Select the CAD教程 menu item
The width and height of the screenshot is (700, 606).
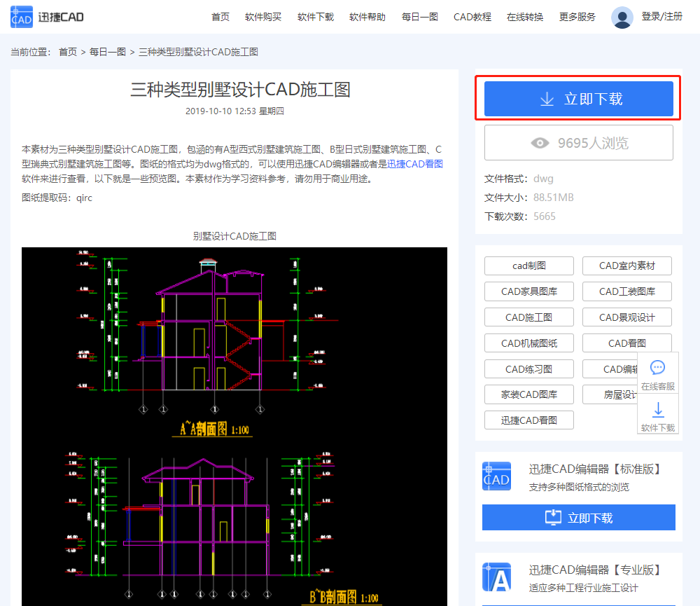coord(472,18)
